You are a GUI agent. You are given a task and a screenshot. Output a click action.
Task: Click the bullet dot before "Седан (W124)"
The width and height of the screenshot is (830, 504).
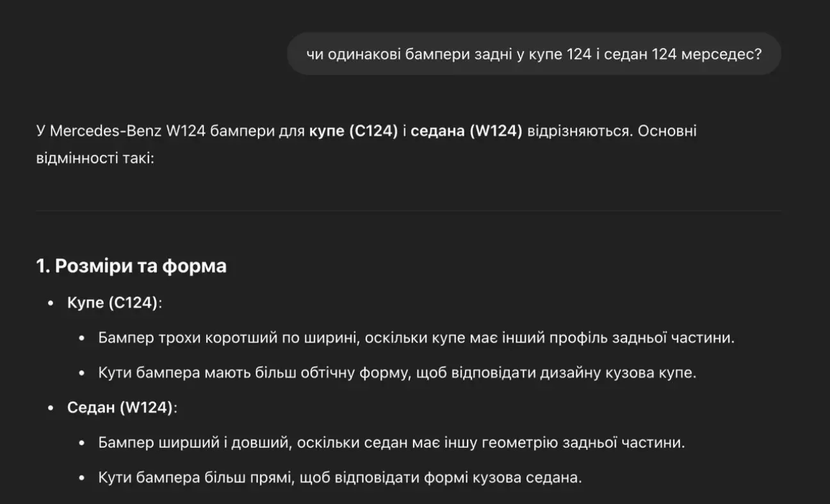[51, 409]
